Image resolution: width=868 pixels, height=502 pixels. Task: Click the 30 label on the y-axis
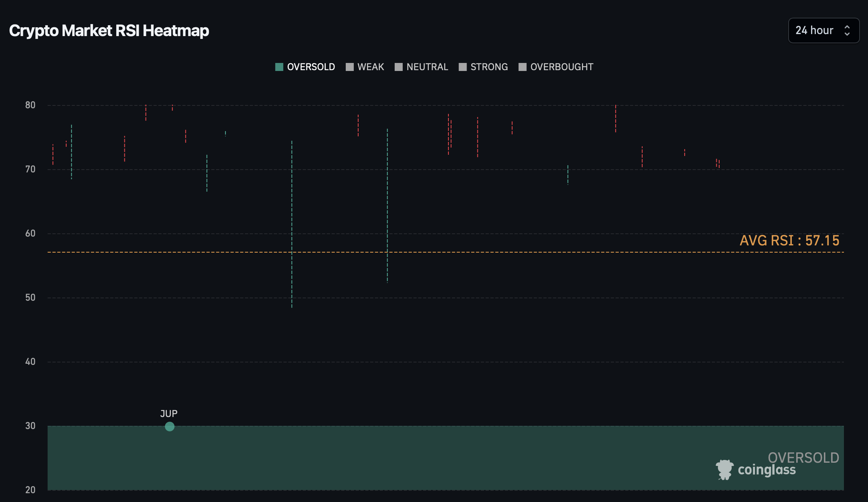click(30, 426)
